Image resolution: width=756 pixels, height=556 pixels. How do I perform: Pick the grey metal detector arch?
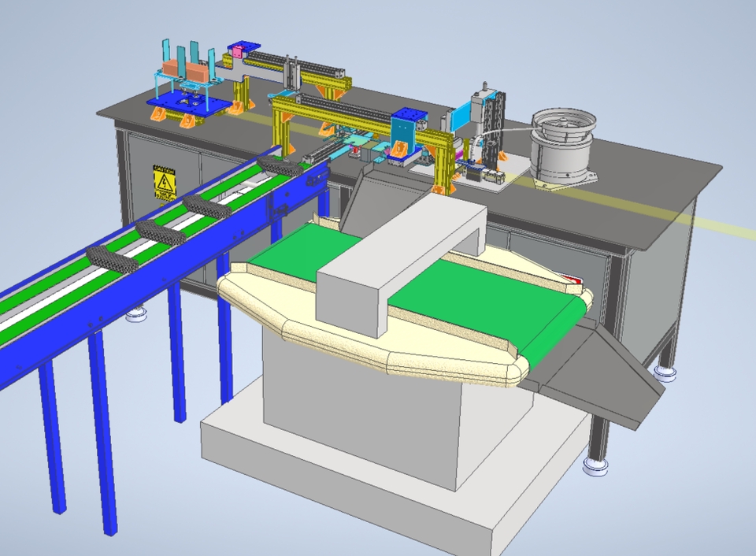tap(402, 265)
